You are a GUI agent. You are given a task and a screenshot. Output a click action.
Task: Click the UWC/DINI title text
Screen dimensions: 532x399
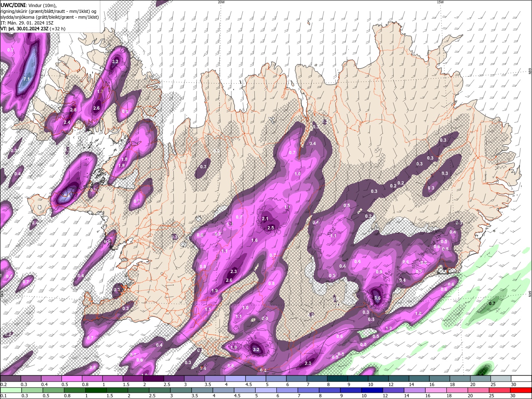click(x=13, y=5)
